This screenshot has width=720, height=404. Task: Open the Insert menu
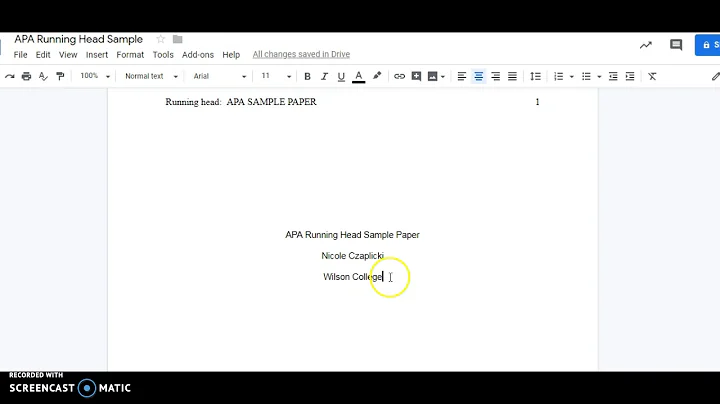pyautogui.click(x=97, y=55)
